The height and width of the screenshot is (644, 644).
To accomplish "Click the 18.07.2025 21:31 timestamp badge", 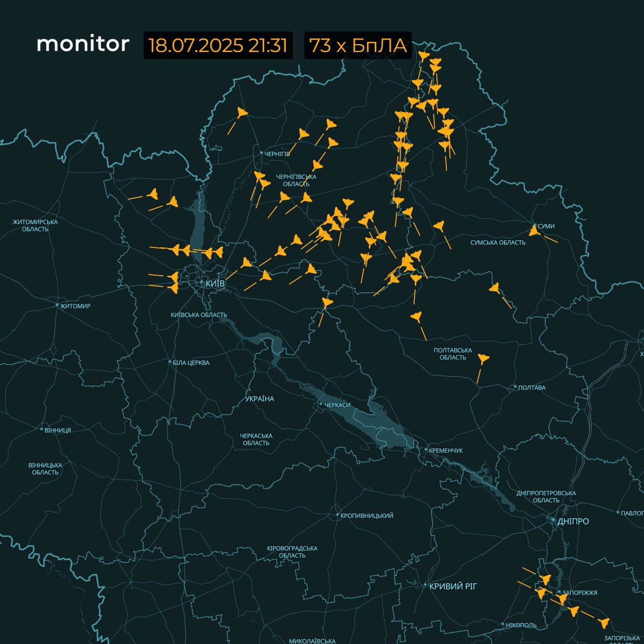I will pyautogui.click(x=218, y=45).
